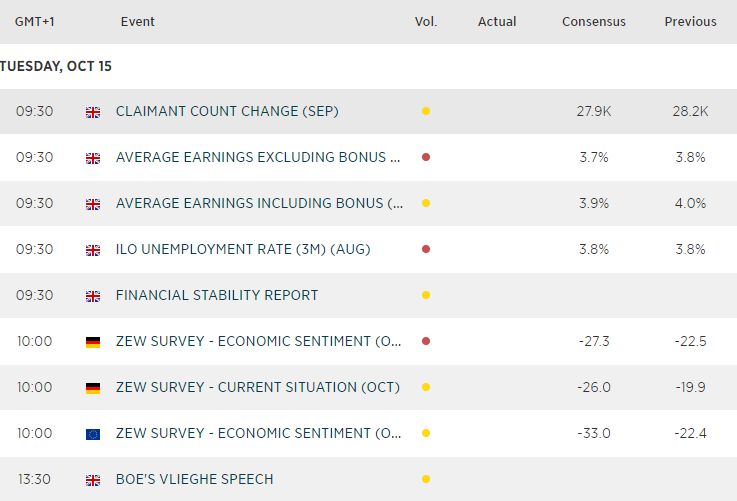This screenshot has width=737, height=501.
Task: Click the Consensus column header
Action: tap(594, 21)
